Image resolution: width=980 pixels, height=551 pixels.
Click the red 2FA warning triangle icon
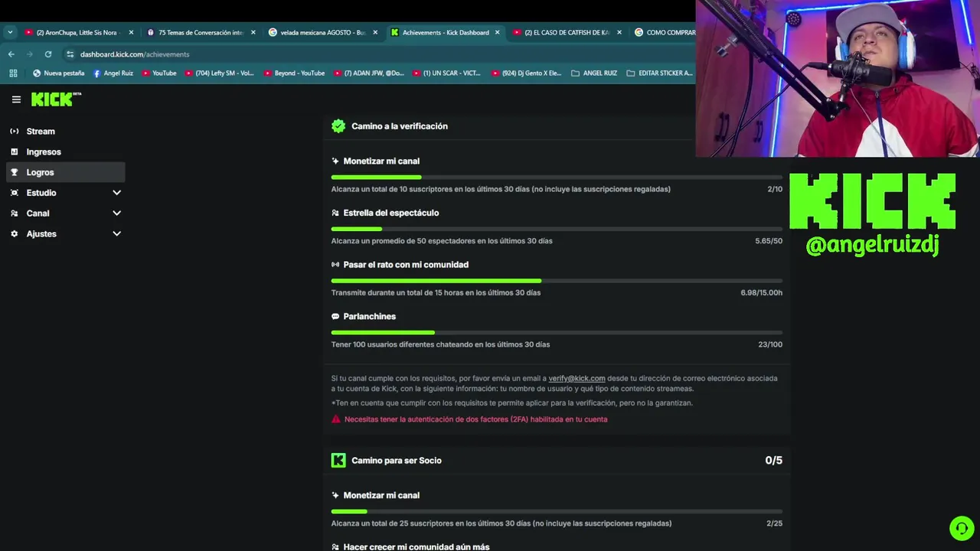click(x=335, y=419)
